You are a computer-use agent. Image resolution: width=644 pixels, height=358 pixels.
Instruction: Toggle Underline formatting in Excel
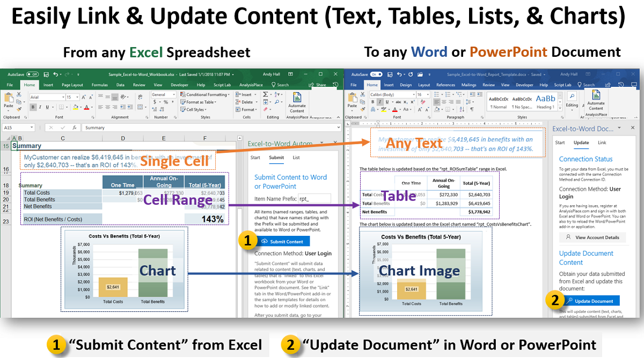[47, 107]
